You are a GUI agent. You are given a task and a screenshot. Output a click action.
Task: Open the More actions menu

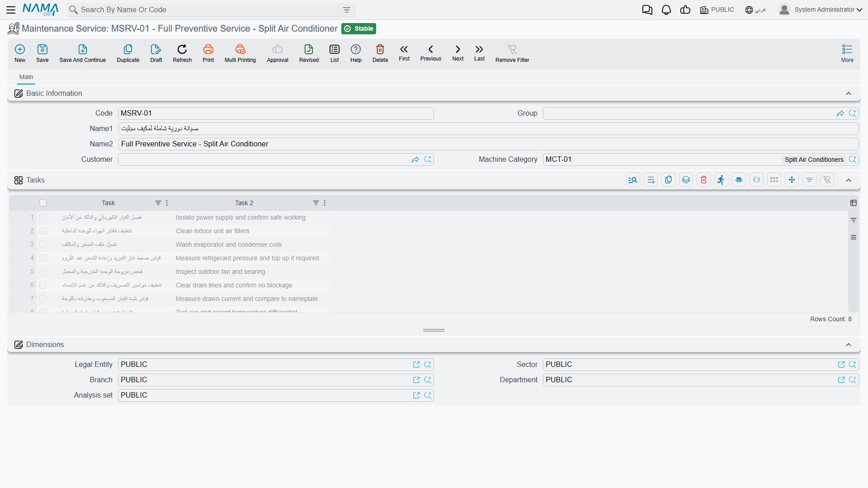coord(847,53)
